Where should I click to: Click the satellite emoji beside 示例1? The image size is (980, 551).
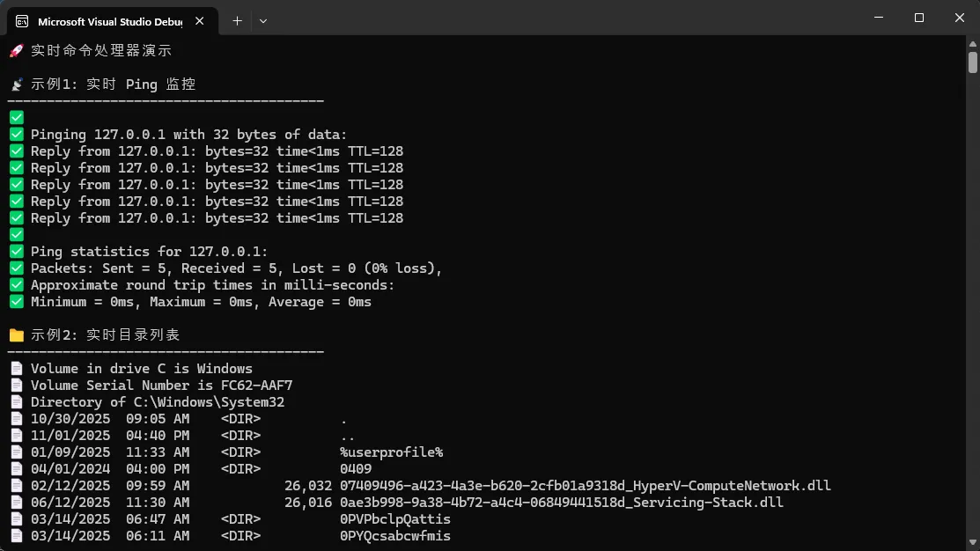(x=16, y=84)
